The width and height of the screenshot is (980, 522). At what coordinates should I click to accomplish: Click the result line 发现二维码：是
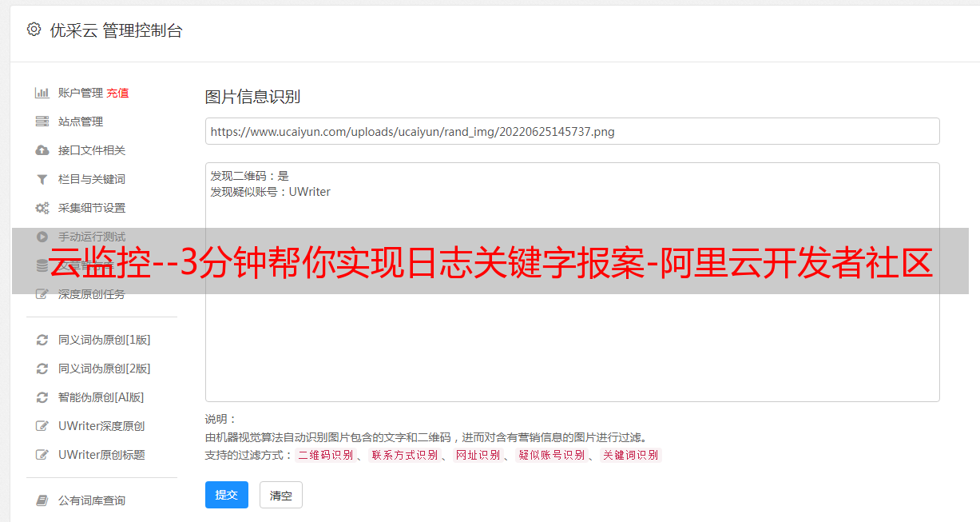(249, 176)
